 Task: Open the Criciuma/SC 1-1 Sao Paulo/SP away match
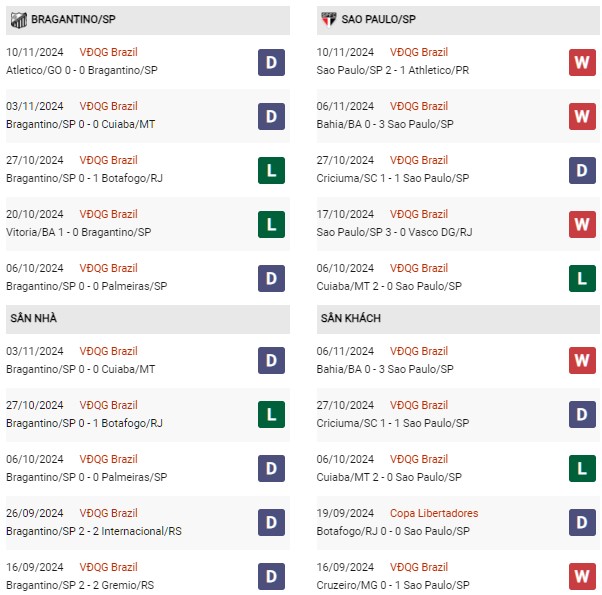pyautogui.click(x=392, y=423)
